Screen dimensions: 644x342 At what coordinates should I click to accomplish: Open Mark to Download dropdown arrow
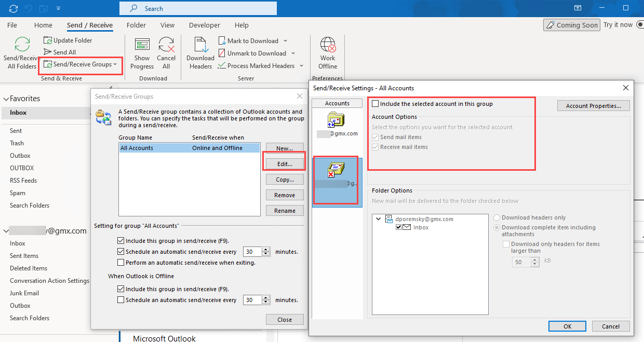coord(286,41)
